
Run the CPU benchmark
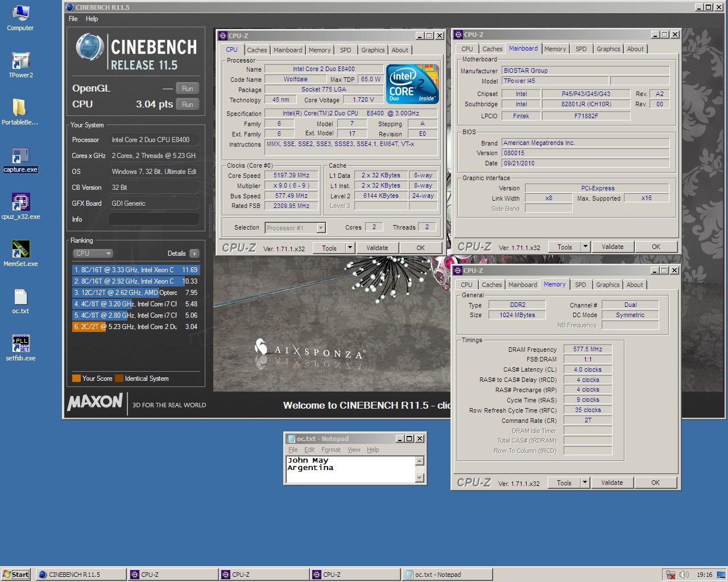tap(188, 104)
